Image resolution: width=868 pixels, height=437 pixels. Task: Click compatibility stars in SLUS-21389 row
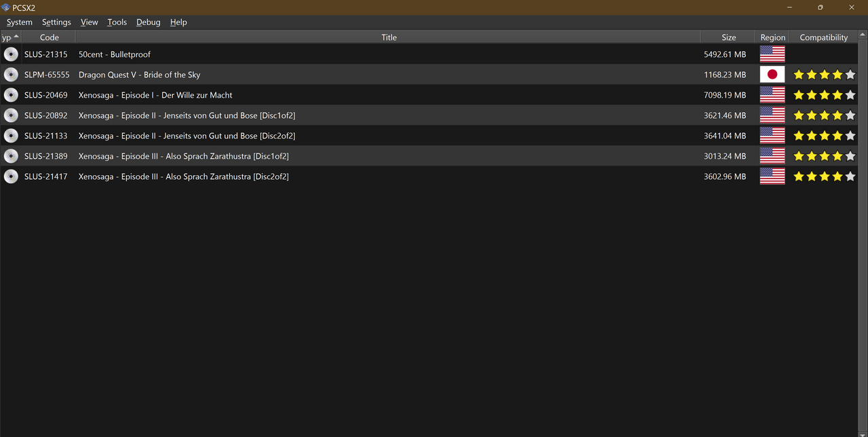pyautogui.click(x=825, y=156)
